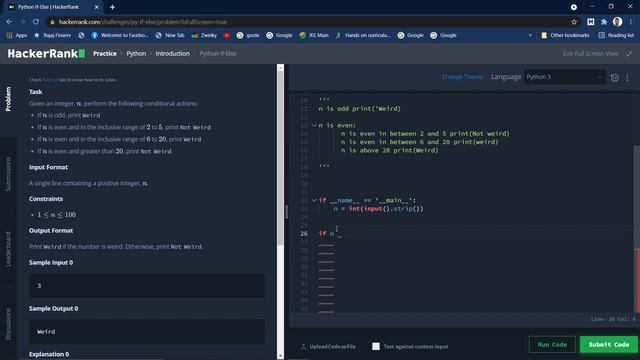Click the HackerRank logo
Viewport: 640px width, 360px height.
[x=46, y=53]
